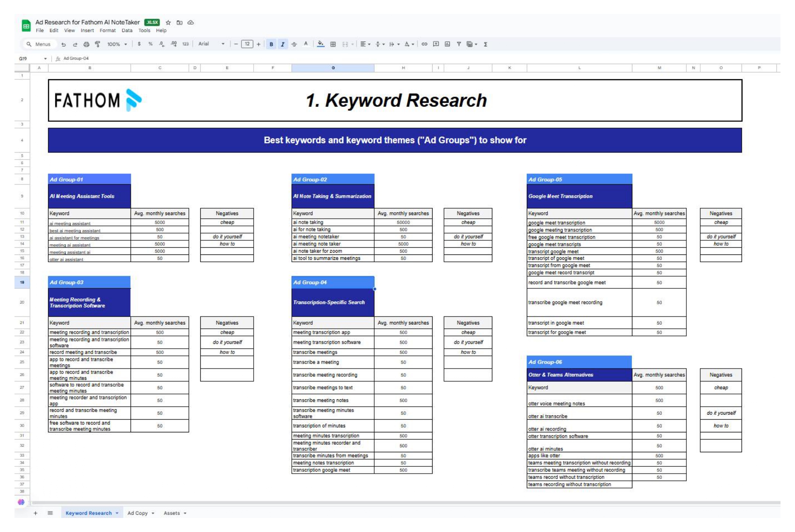The width and height of the screenshot is (795, 532).
Task: Star the document with the star icon
Action: pyautogui.click(x=168, y=23)
